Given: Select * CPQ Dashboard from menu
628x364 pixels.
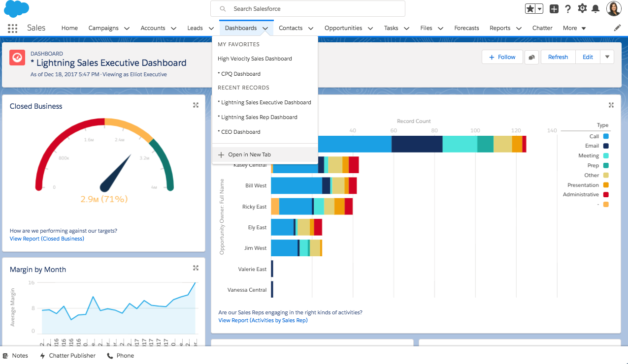Looking at the screenshot, I should coord(239,74).
